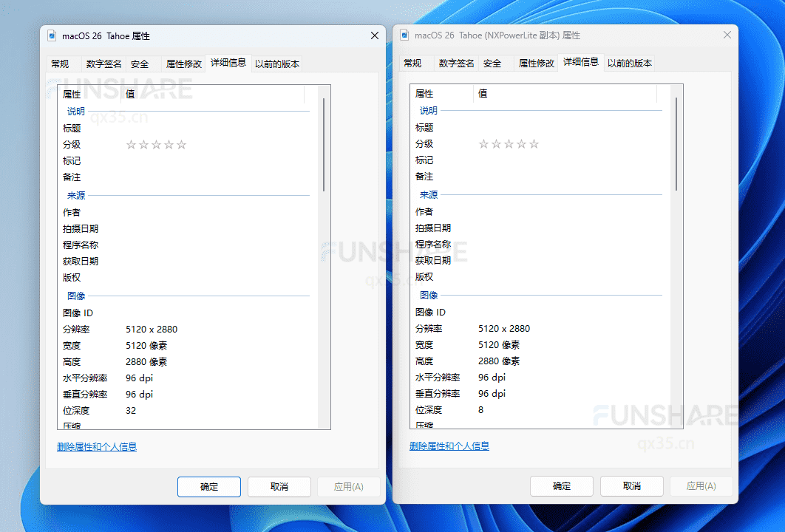Set 分级 to three stars in right window
The width and height of the screenshot is (785, 532).
(509, 144)
